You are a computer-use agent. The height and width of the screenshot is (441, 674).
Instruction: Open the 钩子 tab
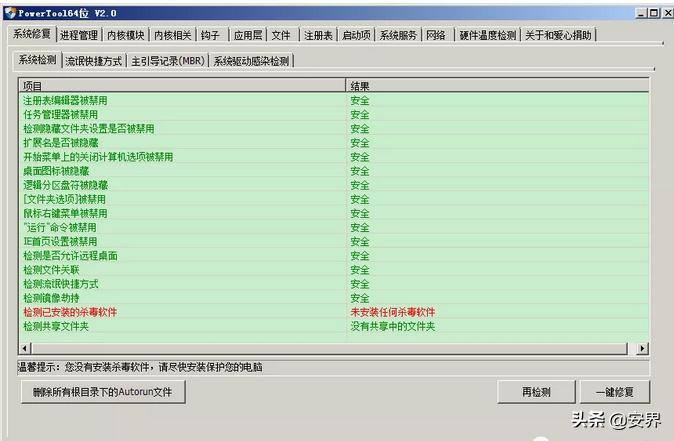[211, 35]
